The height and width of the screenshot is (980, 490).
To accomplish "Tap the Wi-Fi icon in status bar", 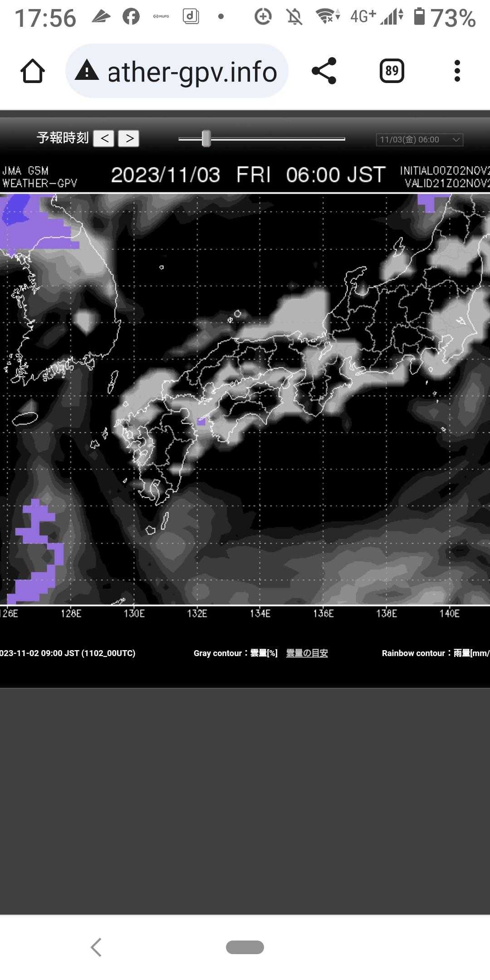I will click(x=328, y=17).
